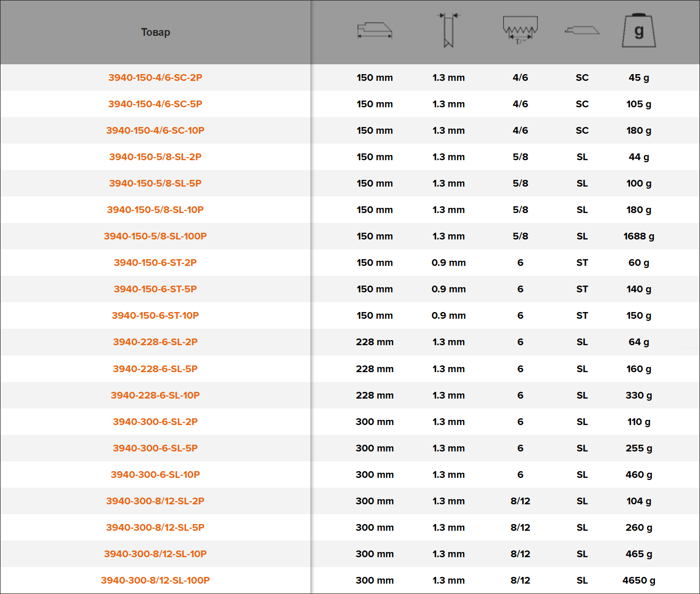Open product 3940-150-5/8-SL-100P
The height and width of the screenshot is (594, 700).
(x=155, y=236)
